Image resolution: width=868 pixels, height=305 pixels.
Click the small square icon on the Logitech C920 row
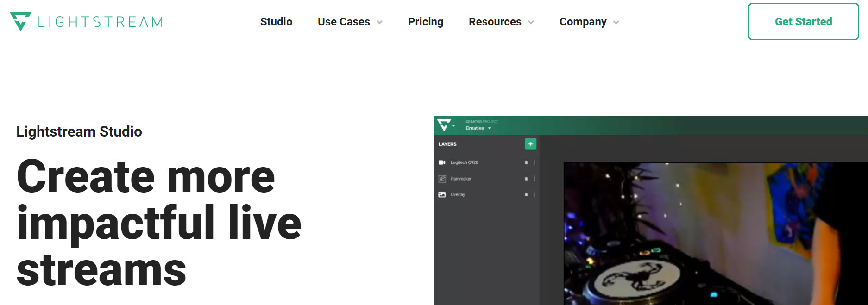pos(526,162)
